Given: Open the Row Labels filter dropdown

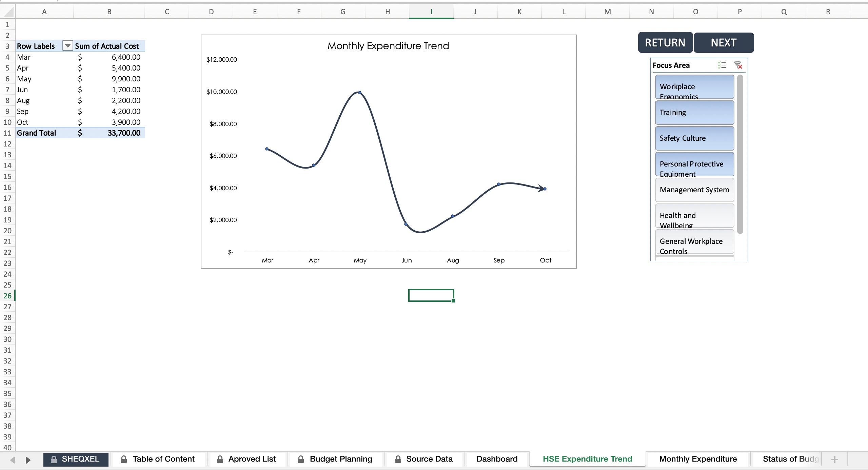Looking at the screenshot, I should [x=67, y=46].
